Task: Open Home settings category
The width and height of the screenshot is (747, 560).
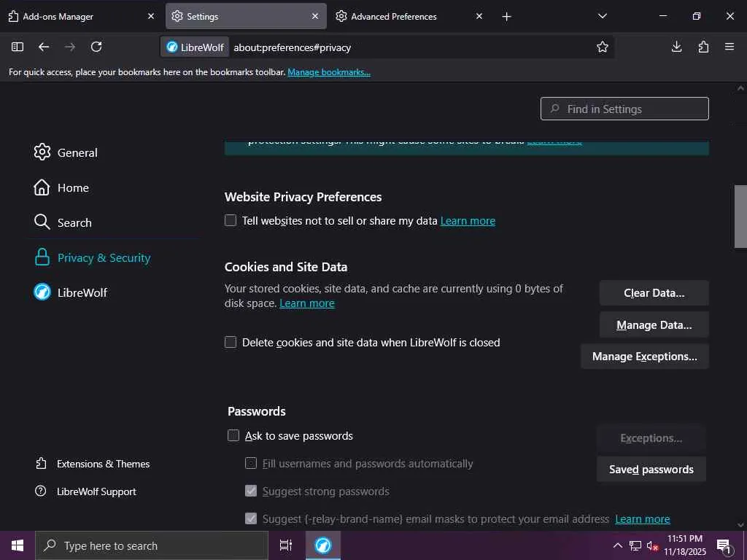Action: [61, 187]
